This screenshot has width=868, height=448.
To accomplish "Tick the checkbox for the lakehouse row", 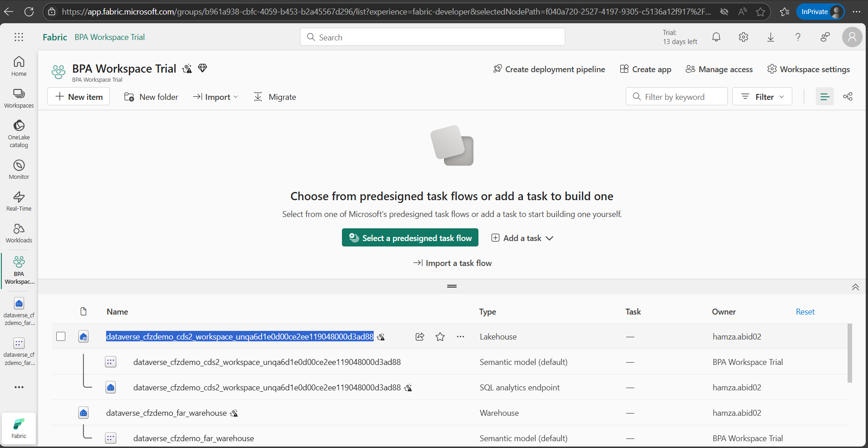I will coord(61,336).
